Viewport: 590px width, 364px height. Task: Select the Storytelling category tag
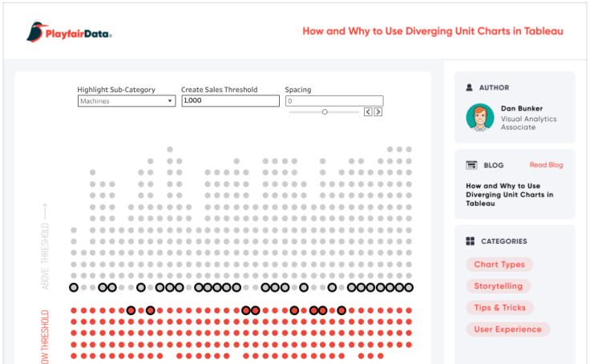point(498,286)
